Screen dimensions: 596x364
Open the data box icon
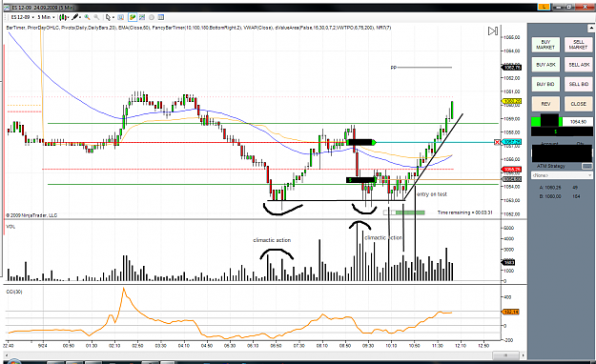[x=120, y=17]
